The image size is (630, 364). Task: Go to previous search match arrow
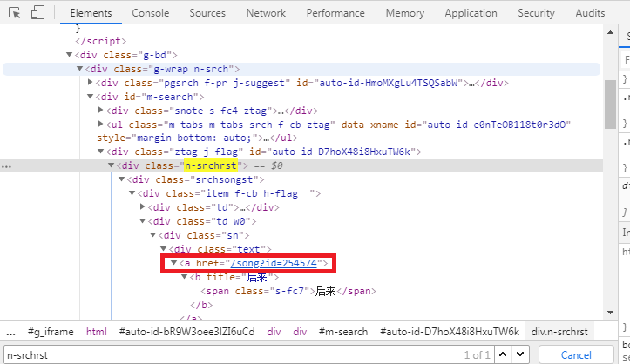click(x=505, y=355)
